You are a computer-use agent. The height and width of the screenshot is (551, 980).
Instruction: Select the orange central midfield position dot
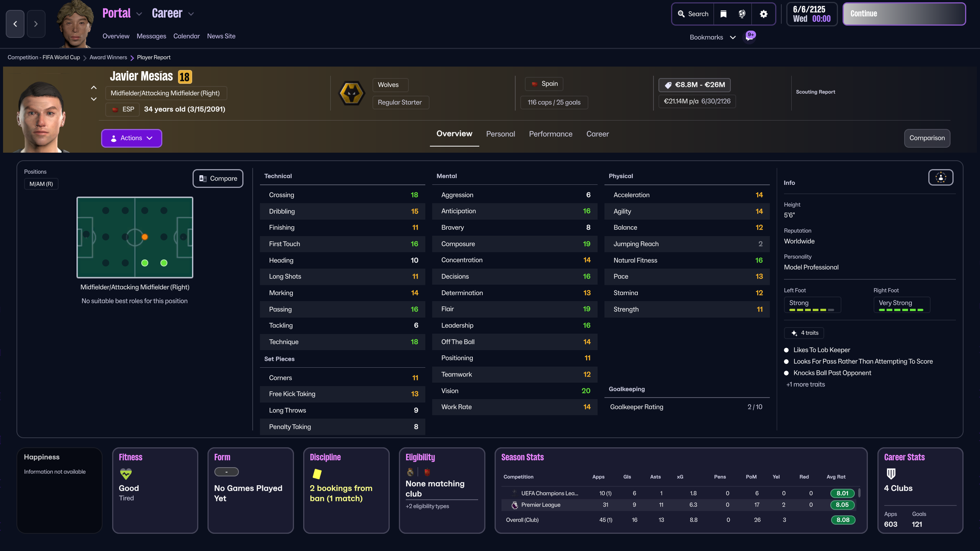coord(145,237)
